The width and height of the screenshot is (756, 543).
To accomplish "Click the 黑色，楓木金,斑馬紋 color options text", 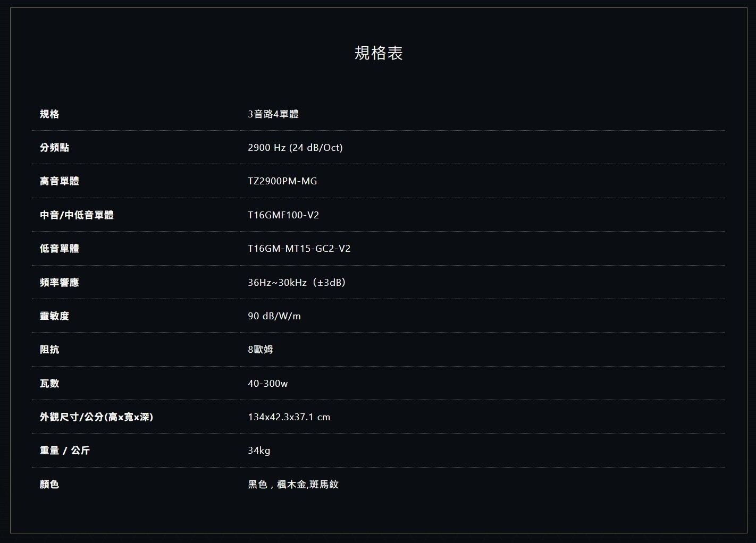I will click(293, 485).
